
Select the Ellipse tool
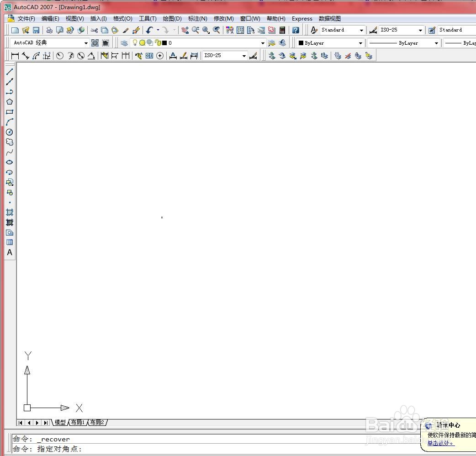click(10, 162)
